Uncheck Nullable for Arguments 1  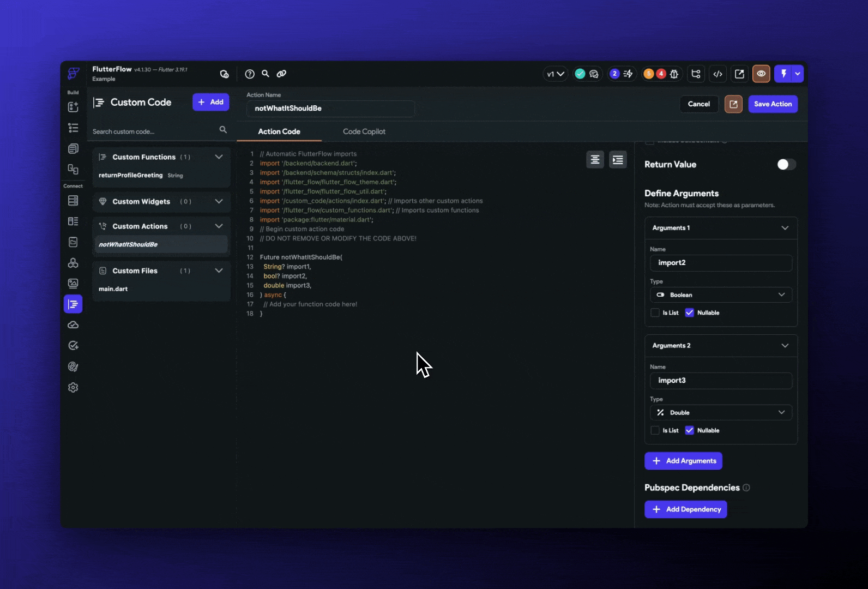pos(689,312)
